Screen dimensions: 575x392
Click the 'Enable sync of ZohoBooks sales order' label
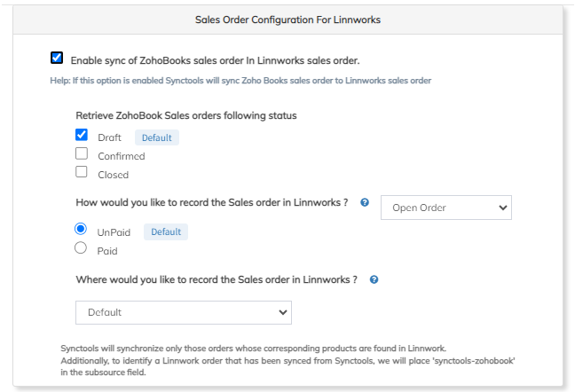[215, 60]
